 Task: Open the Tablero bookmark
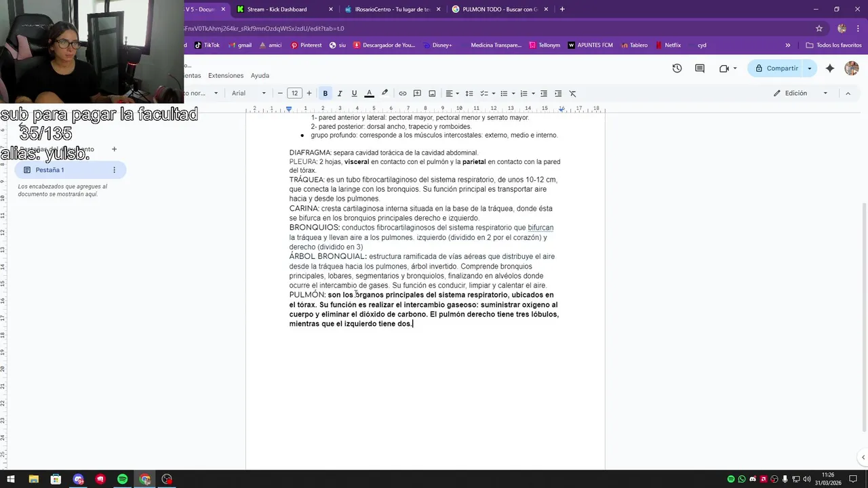634,45
